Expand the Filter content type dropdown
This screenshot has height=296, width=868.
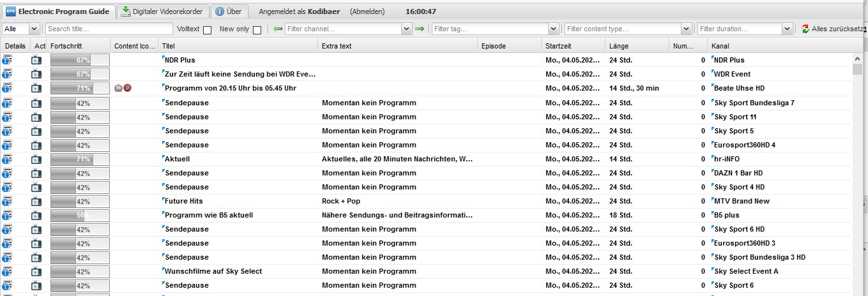click(x=687, y=29)
